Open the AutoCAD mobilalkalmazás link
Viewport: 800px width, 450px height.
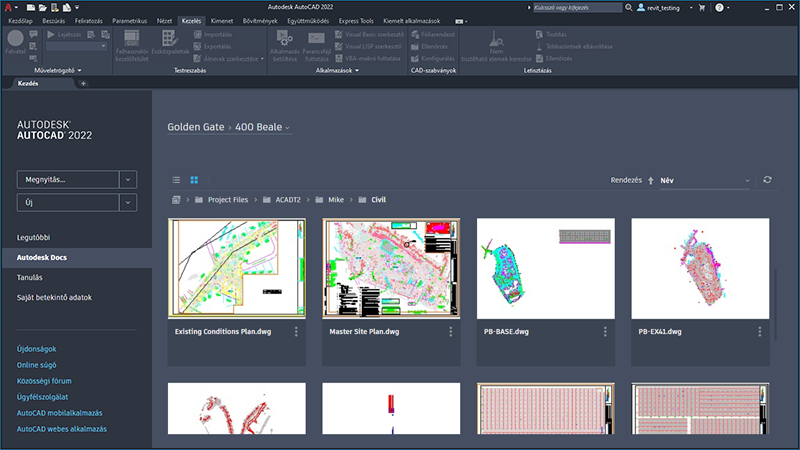[59, 413]
